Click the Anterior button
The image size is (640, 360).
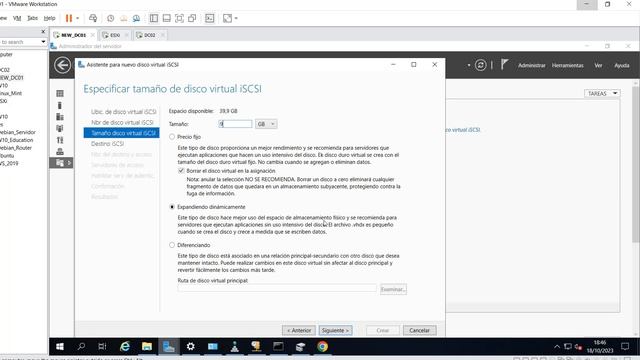pyautogui.click(x=299, y=330)
